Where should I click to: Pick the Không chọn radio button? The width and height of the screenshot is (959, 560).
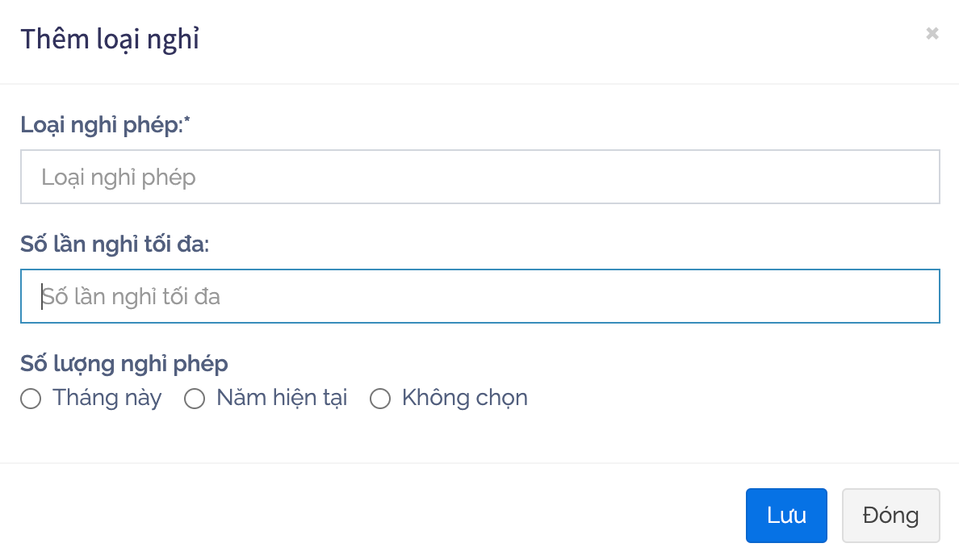coord(379,399)
